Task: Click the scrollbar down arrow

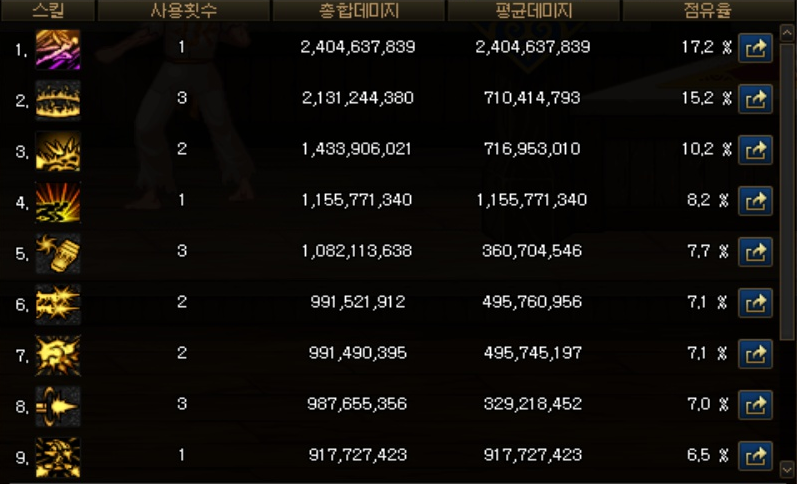Action: pos(786,468)
